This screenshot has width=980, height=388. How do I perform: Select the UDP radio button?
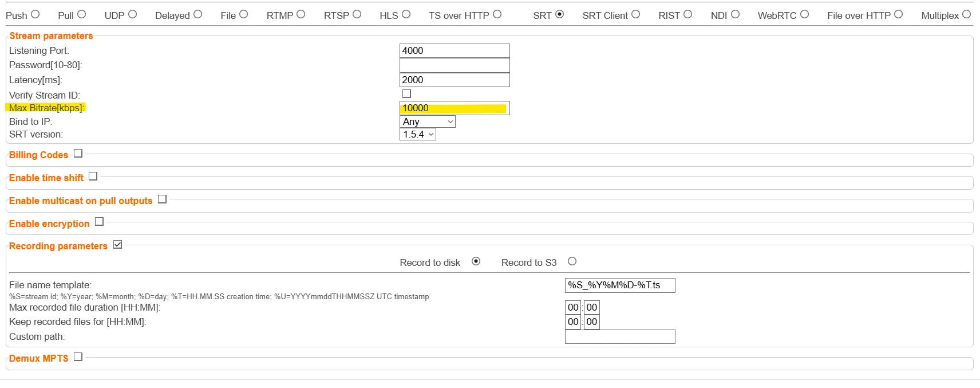pyautogui.click(x=132, y=14)
